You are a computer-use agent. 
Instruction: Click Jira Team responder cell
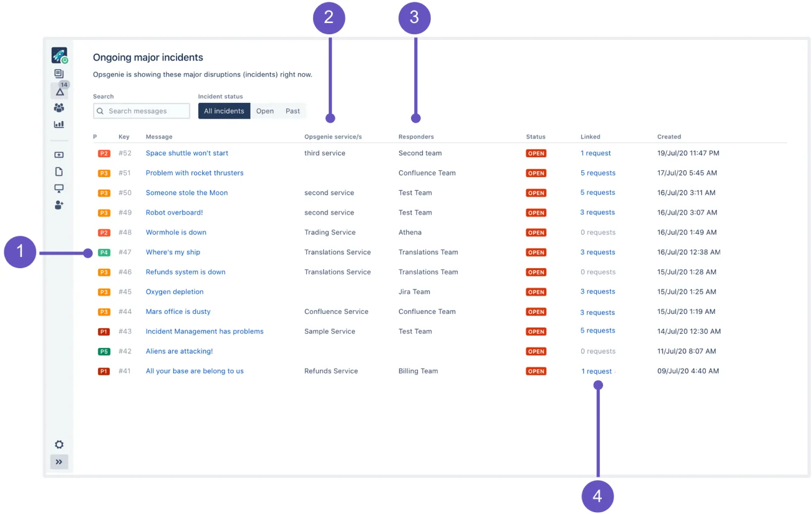click(415, 292)
